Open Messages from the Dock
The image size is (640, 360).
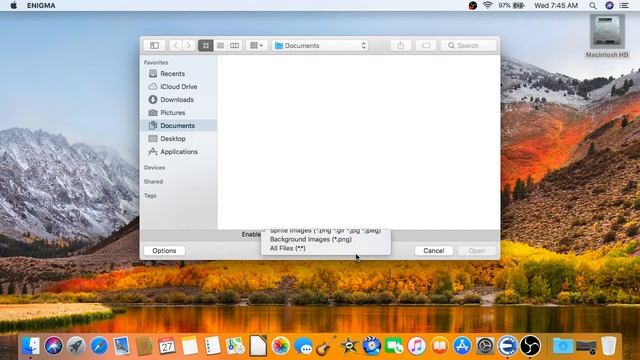click(303, 346)
